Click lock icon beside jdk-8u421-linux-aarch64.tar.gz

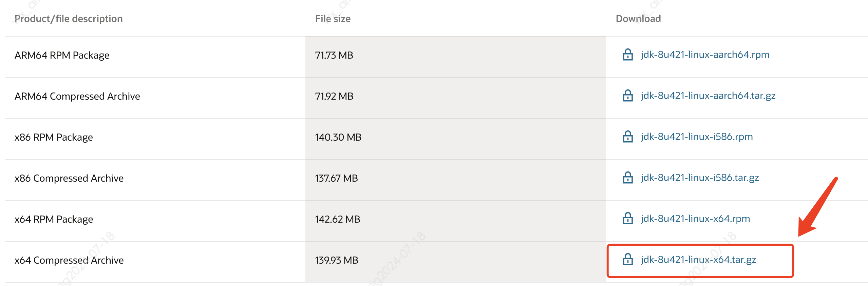(627, 96)
